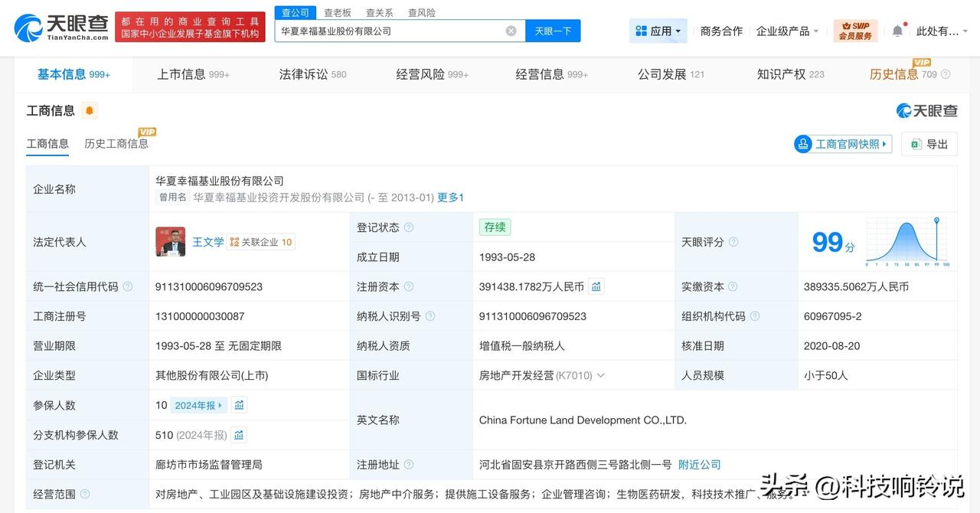
Task: Open the 应用 dropdown menu
Action: coord(658,31)
